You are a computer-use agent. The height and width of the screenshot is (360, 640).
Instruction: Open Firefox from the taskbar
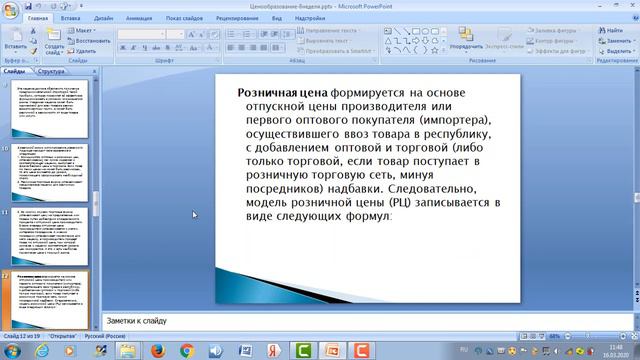(x=158, y=351)
